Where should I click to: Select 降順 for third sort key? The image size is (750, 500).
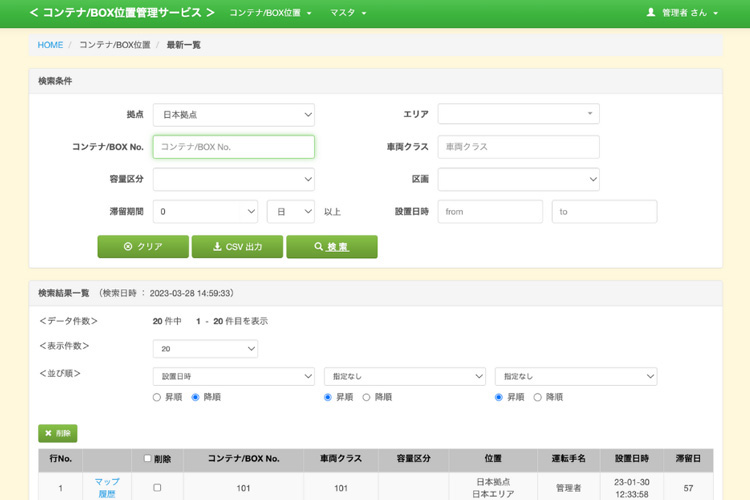[x=538, y=397]
